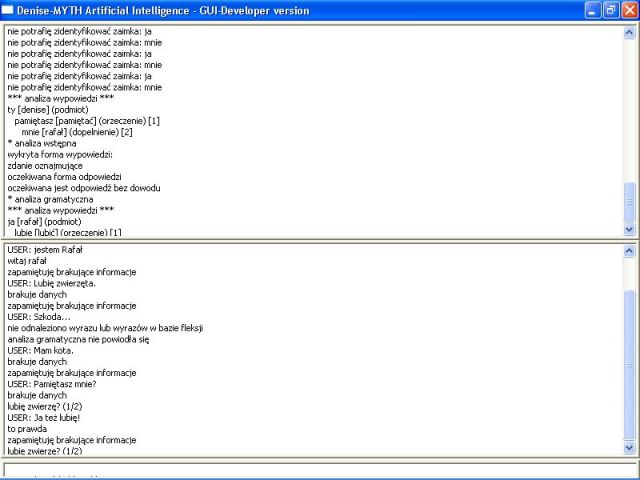Click scrollbar thumb in lower conversation pane
The width and height of the screenshot is (640, 480).
tap(629, 360)
